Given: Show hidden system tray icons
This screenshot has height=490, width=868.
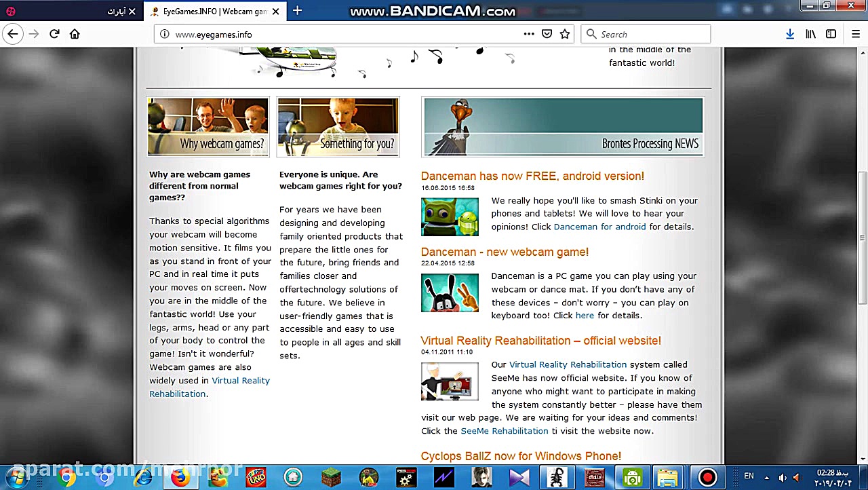Looking at the screenshot, I should [x=767, y=477].
